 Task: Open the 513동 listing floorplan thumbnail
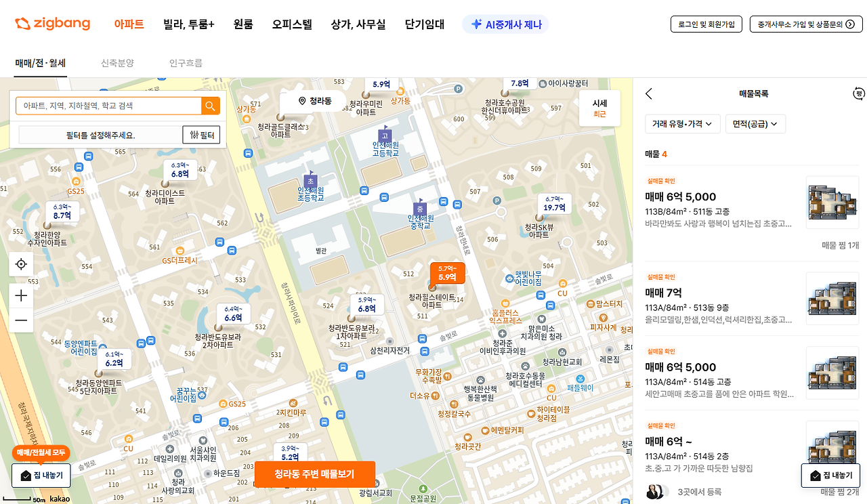point(832,299)
